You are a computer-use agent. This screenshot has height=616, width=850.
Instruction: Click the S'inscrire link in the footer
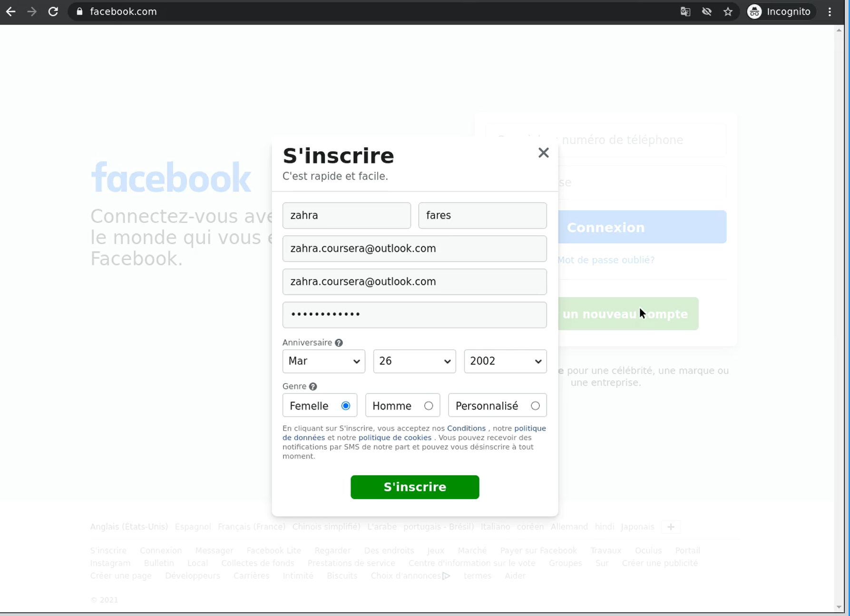point(108,550)
